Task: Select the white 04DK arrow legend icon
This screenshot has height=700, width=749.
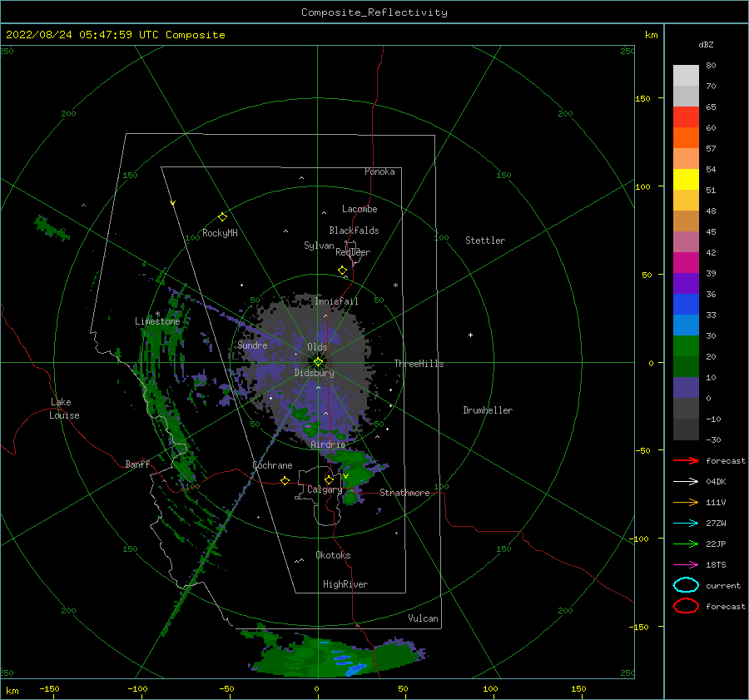Action: 686,482
